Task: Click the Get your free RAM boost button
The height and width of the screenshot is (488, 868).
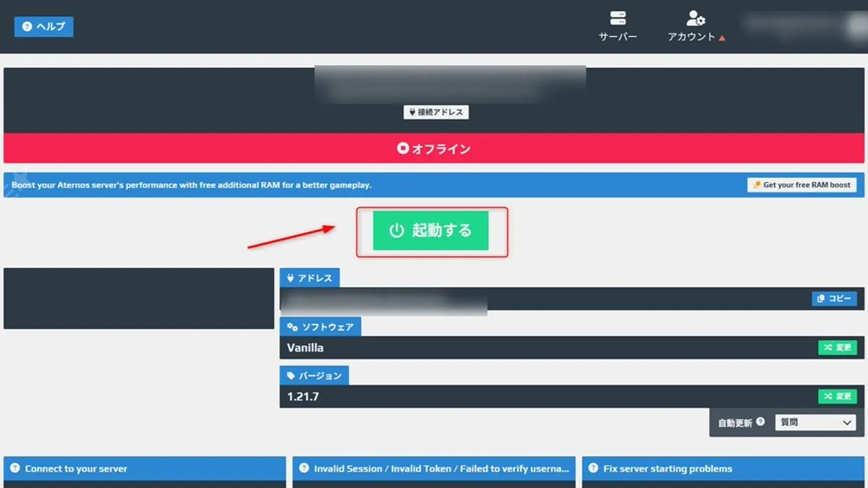Action: [801, 184]
